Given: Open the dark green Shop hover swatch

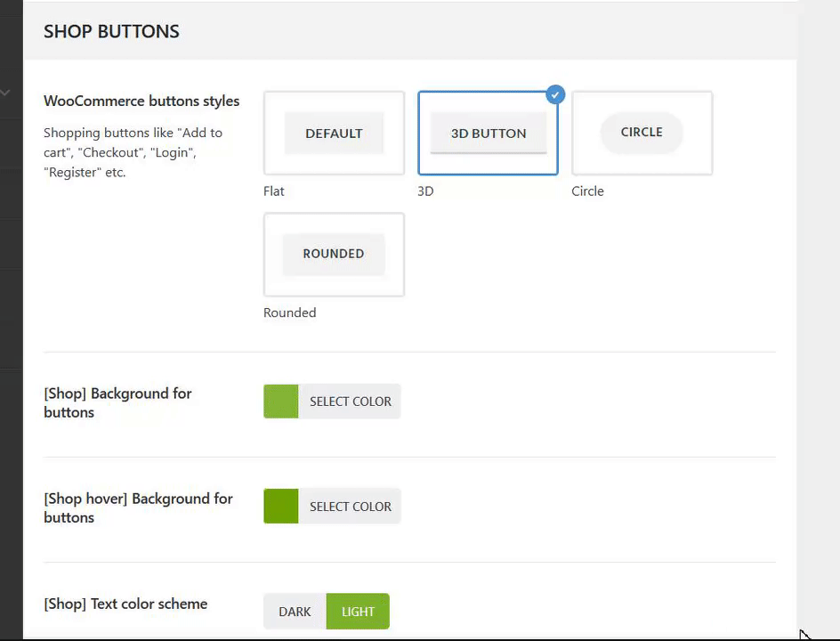Looking at the screenshot, I should tap(281, 507).
